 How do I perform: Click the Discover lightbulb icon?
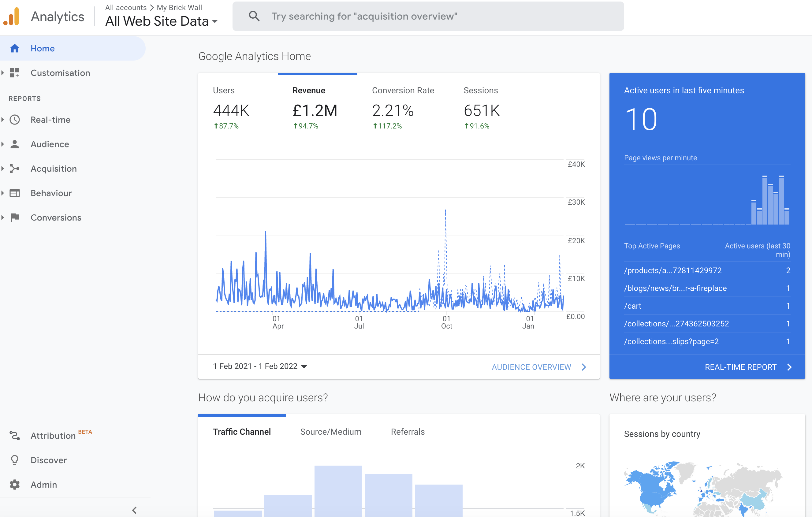15,460
